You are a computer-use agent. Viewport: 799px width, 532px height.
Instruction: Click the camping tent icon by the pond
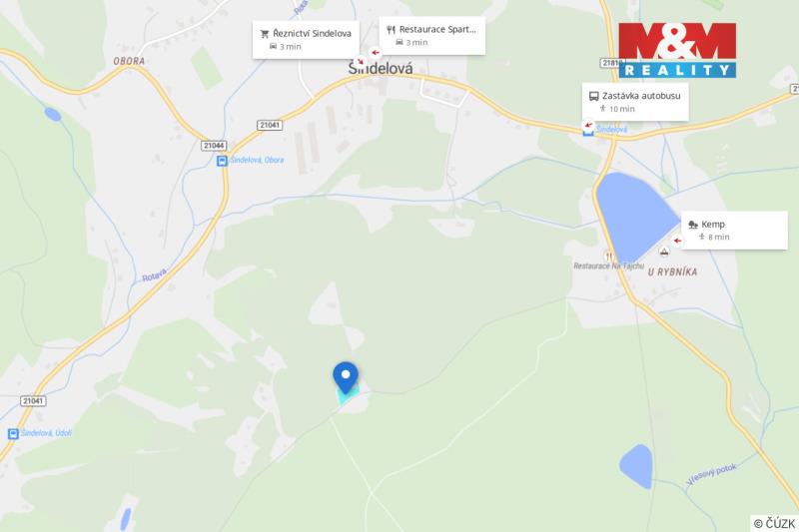[663, 251]
